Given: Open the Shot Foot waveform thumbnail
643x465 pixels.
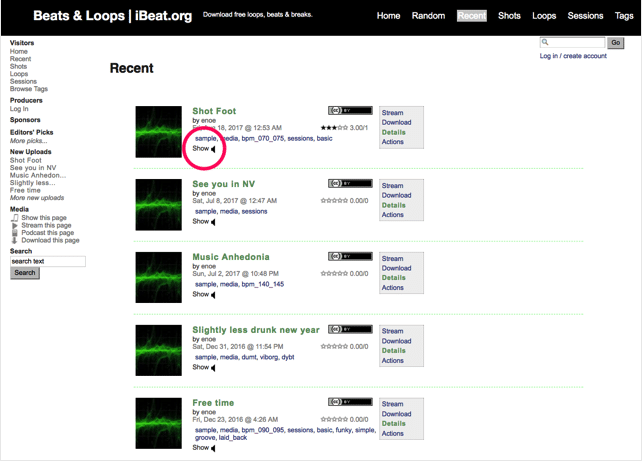Looking at the screenshot, I should [158, 131].
